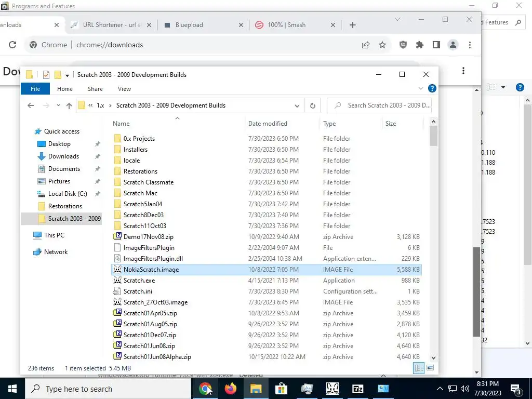Screen dimensions: 532x399
Task: Click the taskbar clock showing 8:31 PM
Action: [488, 389]
